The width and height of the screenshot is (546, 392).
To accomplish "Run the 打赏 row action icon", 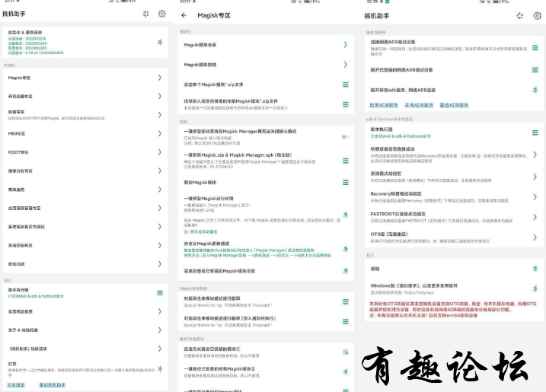I will (160, 368).
